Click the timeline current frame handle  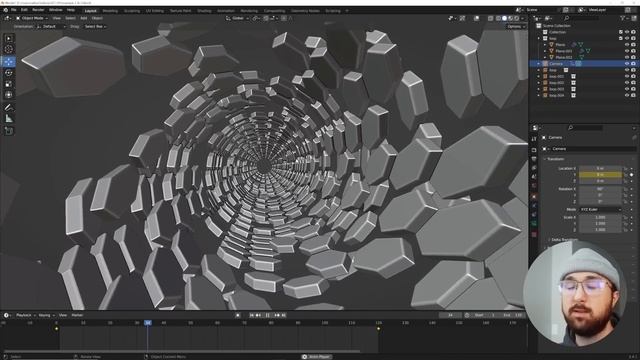point(148,323)
